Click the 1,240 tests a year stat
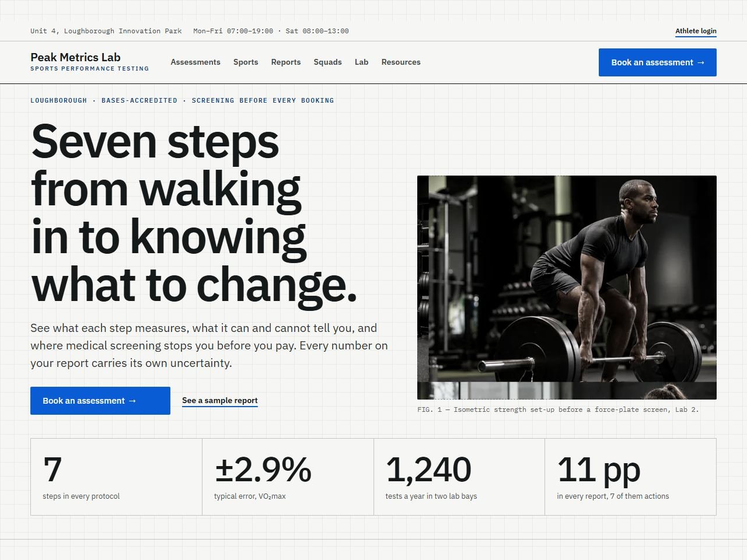This screenshot has height=560, width=747. click(x=459, y=477)
